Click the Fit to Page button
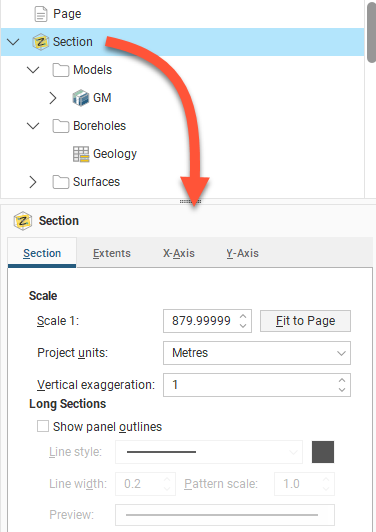 click(x=305, y=321)
